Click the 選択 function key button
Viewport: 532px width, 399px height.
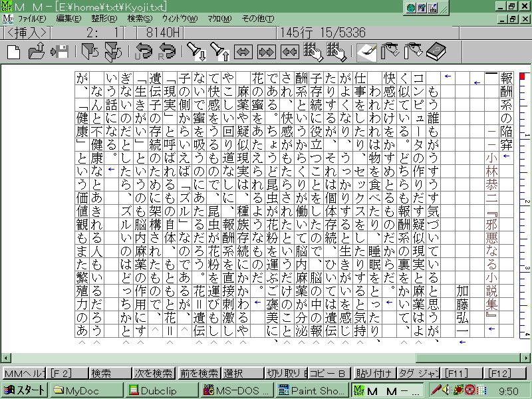point(243,373)
